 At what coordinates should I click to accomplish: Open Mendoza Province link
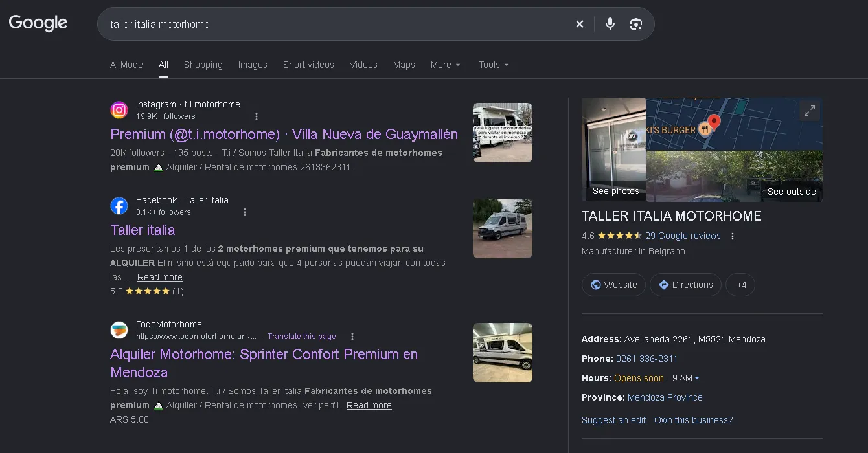click(x=665, y=397)
